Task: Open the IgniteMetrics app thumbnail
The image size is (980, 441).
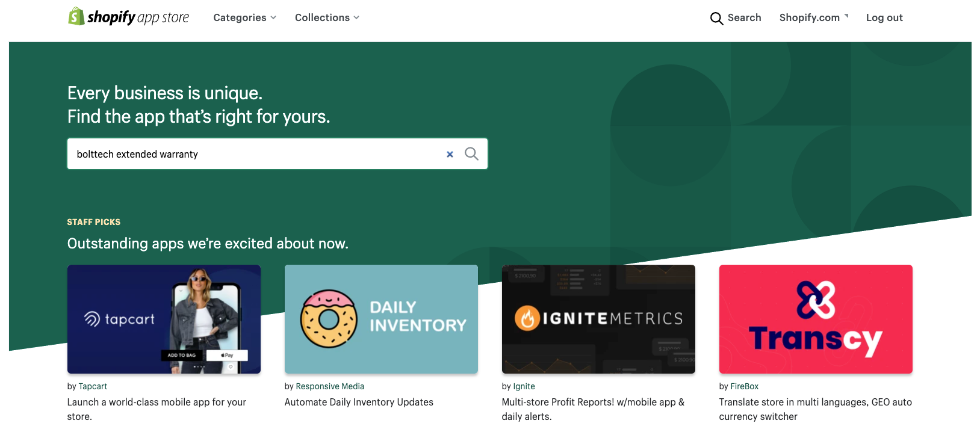Action: click(x=598, y=319)
